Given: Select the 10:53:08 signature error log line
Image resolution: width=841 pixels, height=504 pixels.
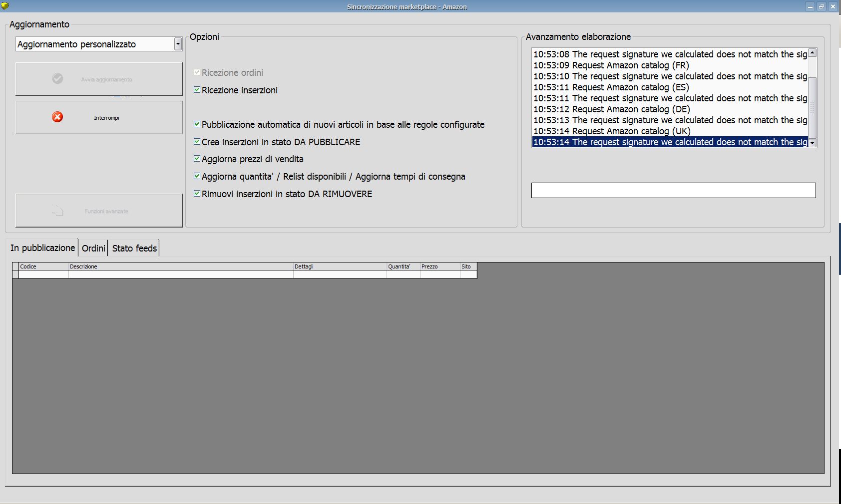Looking at the screenshot, I should click(x=670, y=54).
